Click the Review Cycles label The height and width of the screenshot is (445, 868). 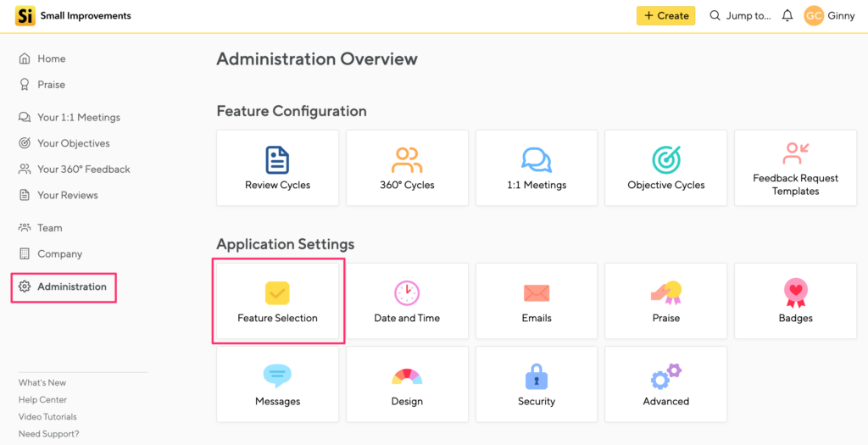pyautogui.click(x=277, y=185)
